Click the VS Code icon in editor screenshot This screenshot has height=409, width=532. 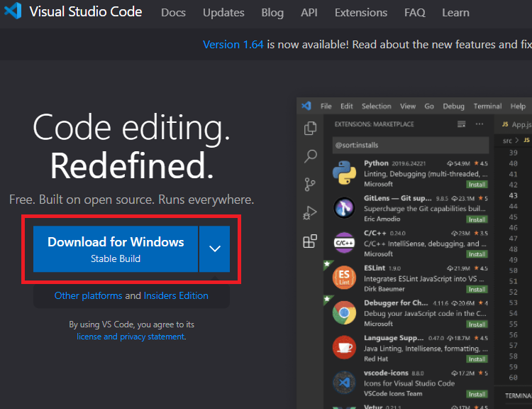pos(306,106)
